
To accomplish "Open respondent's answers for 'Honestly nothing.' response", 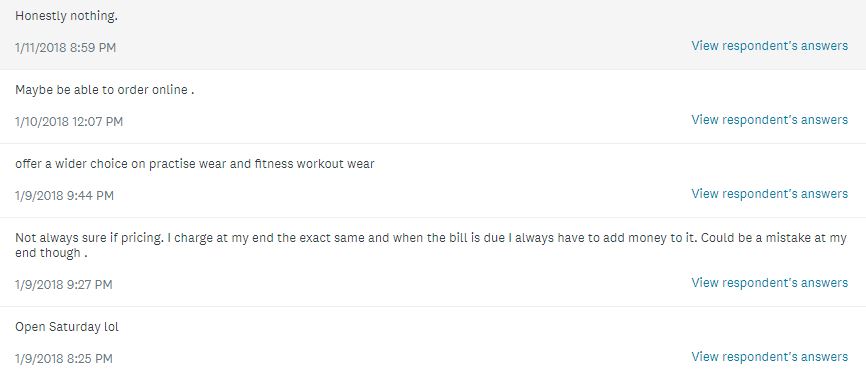I will (769, 46).
